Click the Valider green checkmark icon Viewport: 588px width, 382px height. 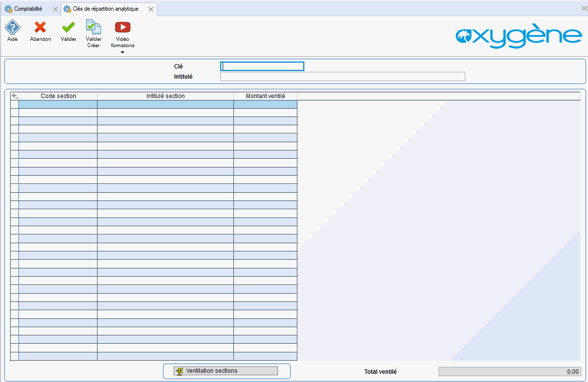pos(68,28)
